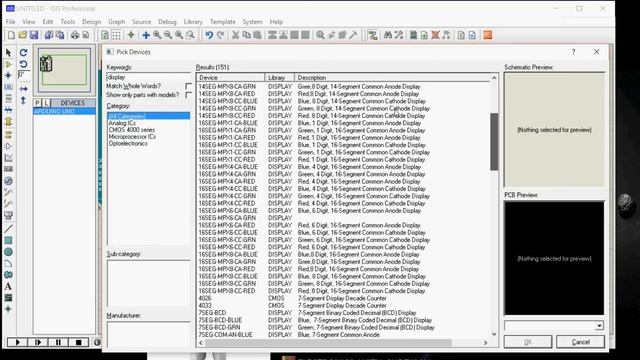Click the New Design file icon
The height and width of the screenshot is (360, 640).
point(11,35)
